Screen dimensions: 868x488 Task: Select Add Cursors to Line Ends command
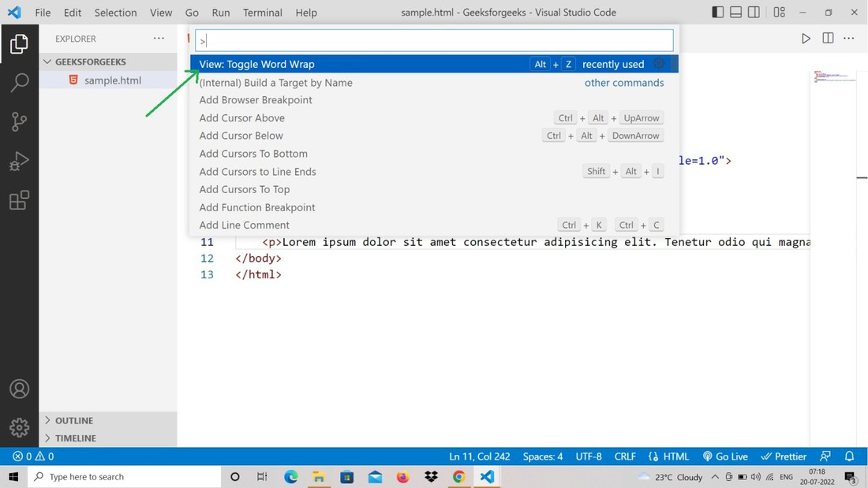434,172
